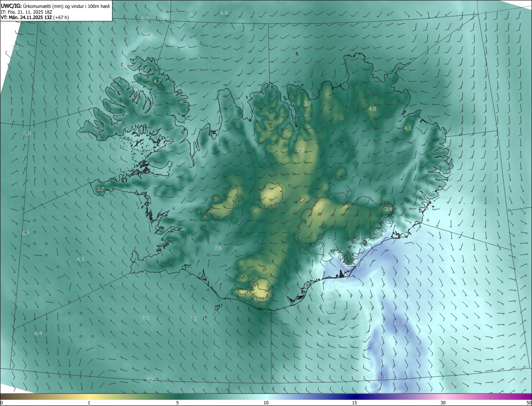The image size is (532, 406).
Task: Click the 7.7 value near the bottom edge
Action: (150, 380)
